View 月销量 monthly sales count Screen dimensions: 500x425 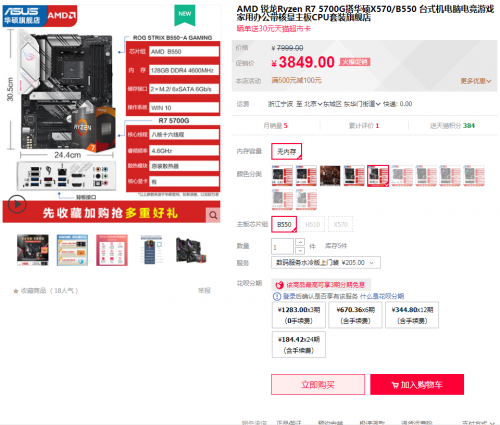275,126
